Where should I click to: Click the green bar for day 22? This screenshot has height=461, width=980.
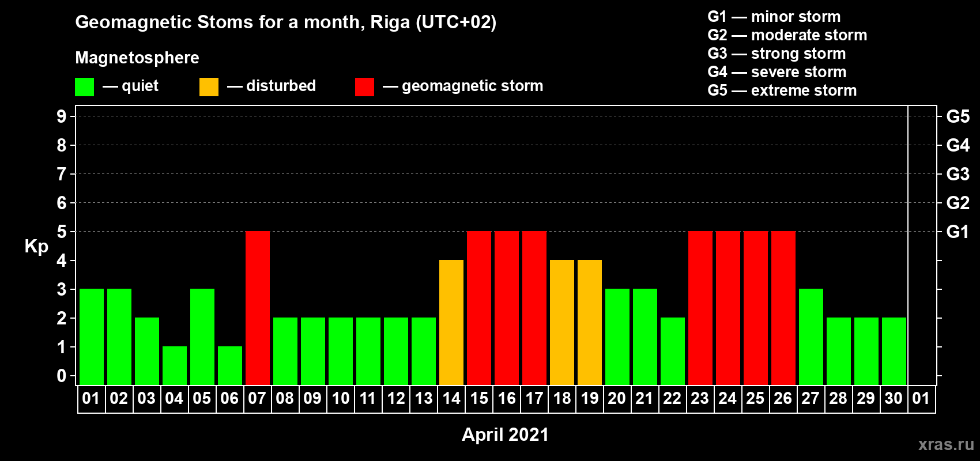pos(673,352)
